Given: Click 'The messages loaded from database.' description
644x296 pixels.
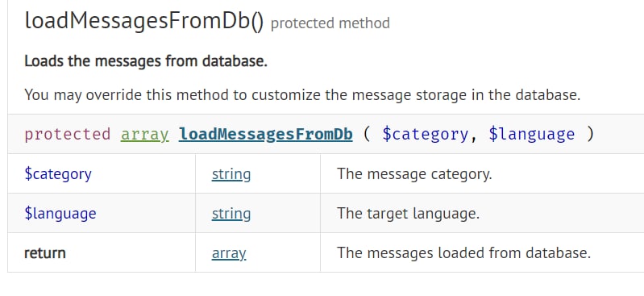Looking at the screenshot, I should pos(463,252).
